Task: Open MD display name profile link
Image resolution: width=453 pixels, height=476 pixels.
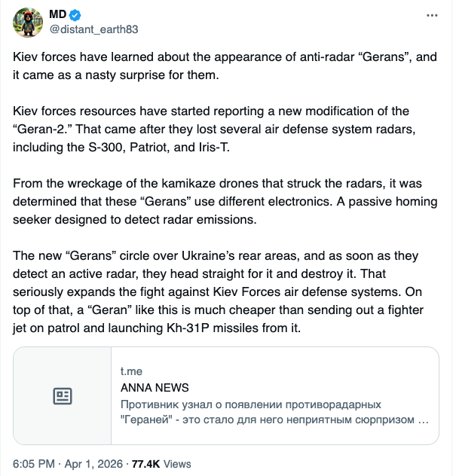Action: coord(59,15)
